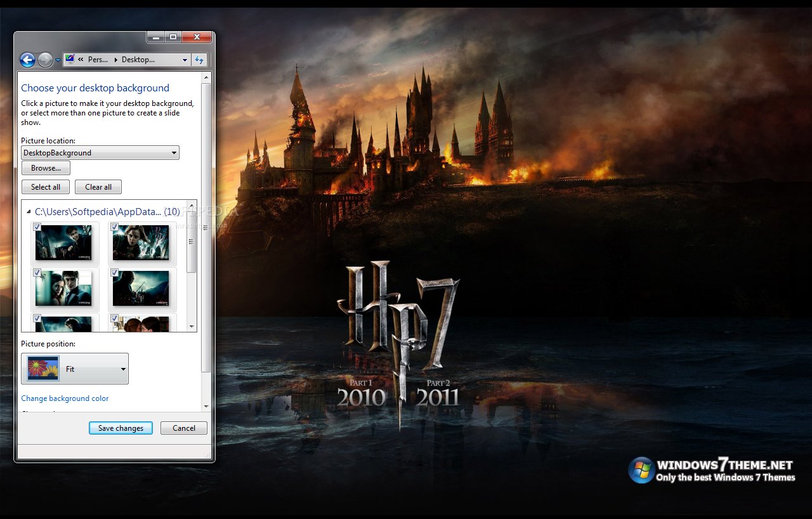Click the greyed-out Forward arrow button
The height and width of the screenshot is (519, 812).
pos(45,60)
